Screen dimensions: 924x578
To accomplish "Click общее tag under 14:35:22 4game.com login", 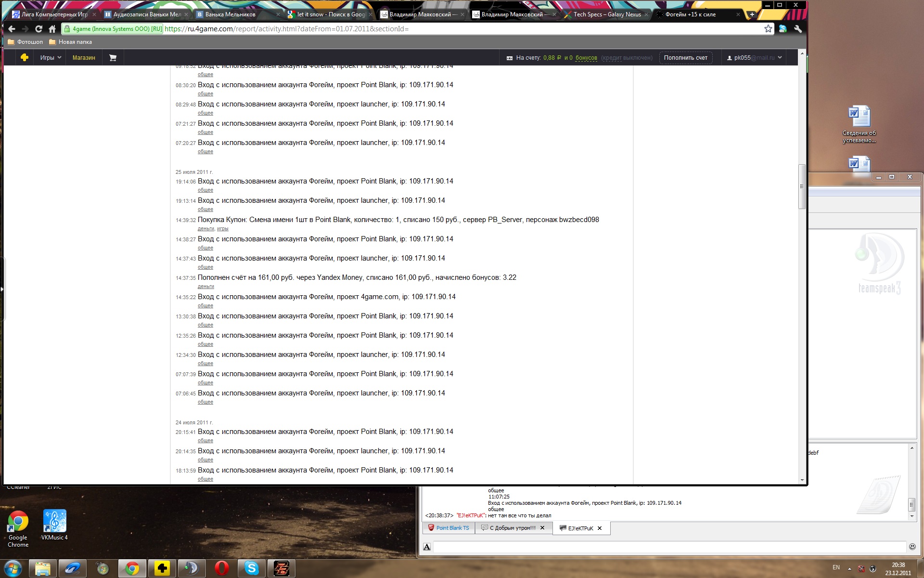I will point(205,305).
